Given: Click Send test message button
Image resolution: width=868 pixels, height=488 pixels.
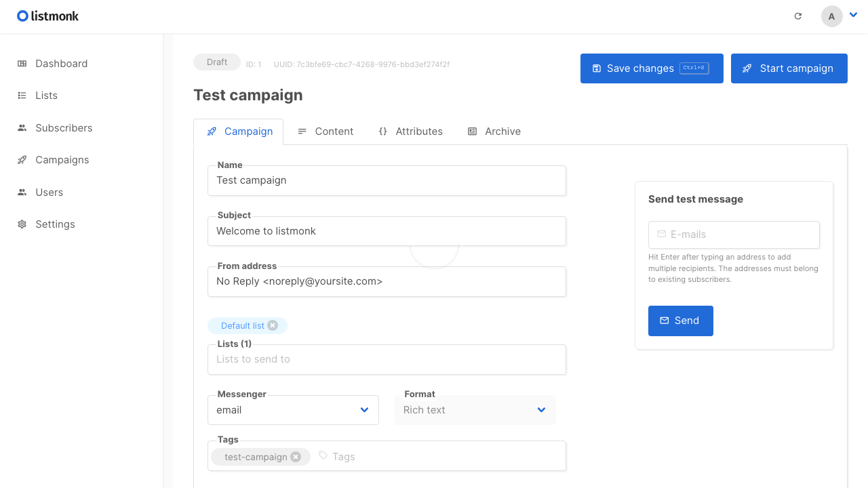Looking at the screenshot, I should click(681, 321).
